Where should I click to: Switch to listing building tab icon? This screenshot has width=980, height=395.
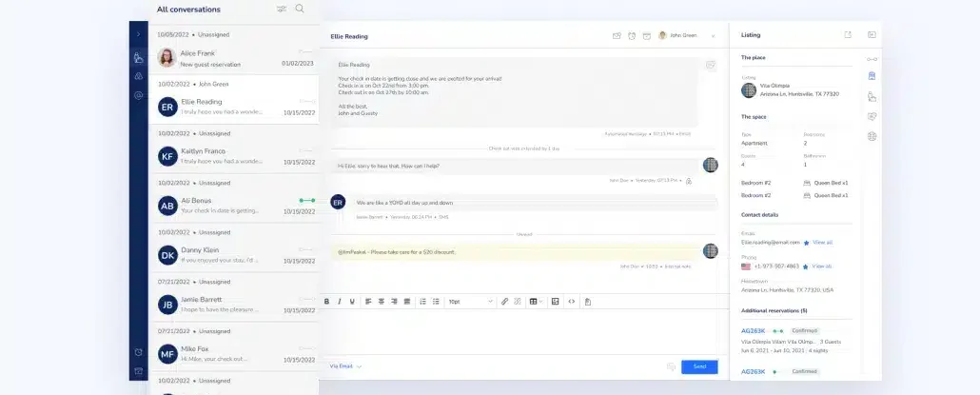point(872,76)
